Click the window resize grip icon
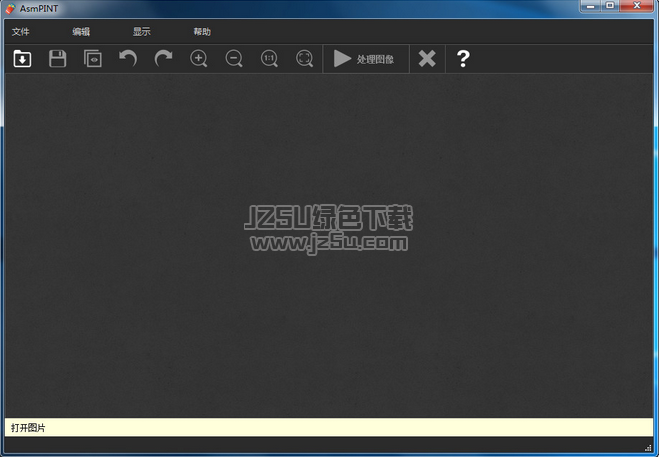The image size is (659, 457). (x=648, y=448)
